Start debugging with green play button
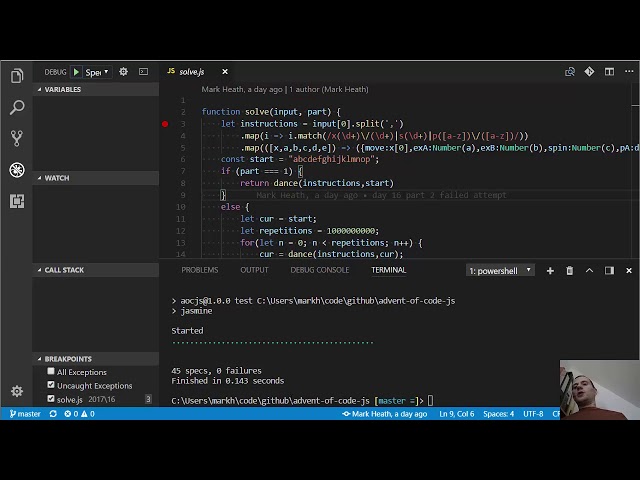 pos(76,72)
